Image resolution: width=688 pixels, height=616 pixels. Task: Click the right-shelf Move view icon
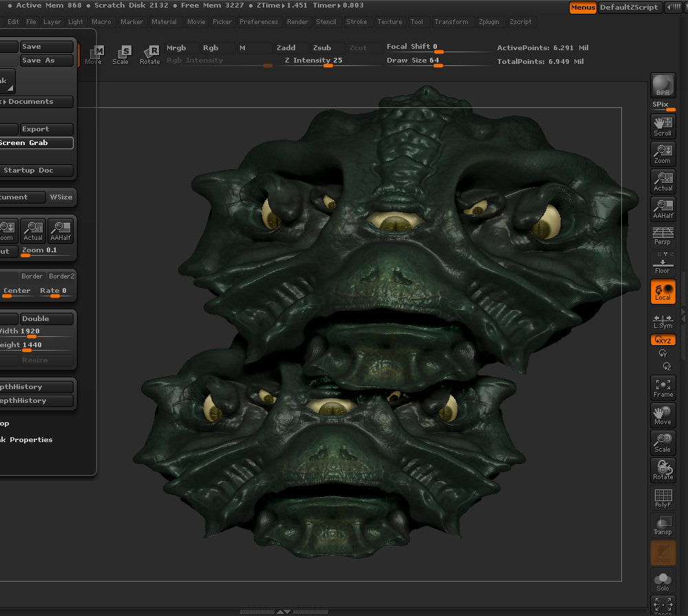pyautogui.click(x=663, y=416)
